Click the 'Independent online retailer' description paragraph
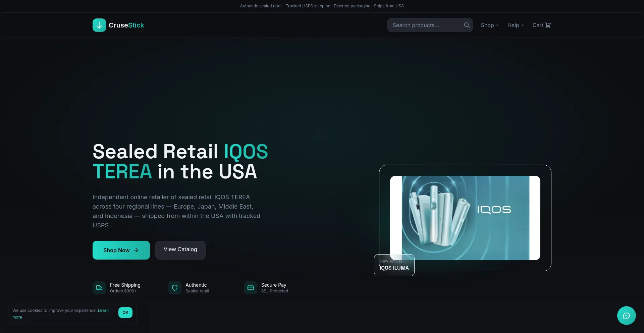The image size is (644, 333). pos(176,211)
